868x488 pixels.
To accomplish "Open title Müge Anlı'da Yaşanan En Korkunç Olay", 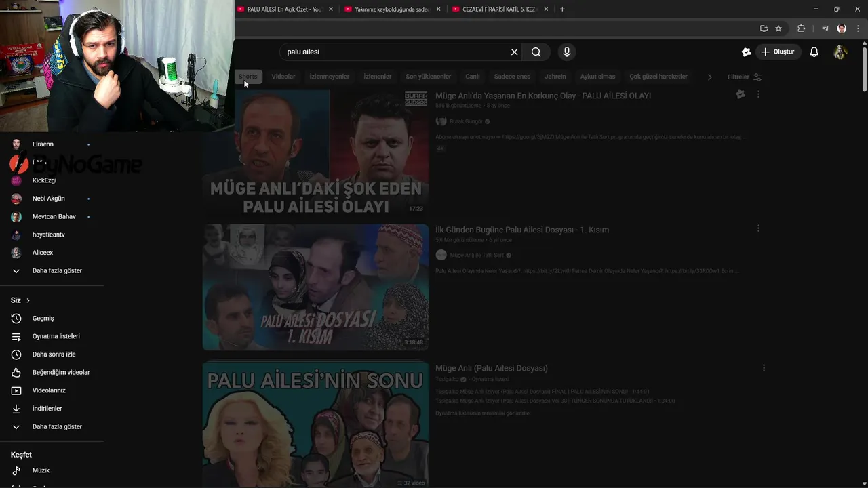I will (x=543, y=96).
